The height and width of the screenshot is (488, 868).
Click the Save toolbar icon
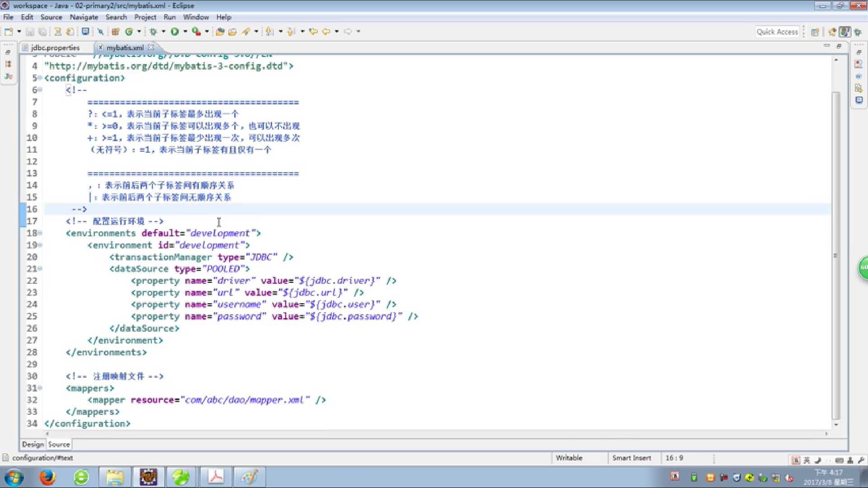click(30, 32)
